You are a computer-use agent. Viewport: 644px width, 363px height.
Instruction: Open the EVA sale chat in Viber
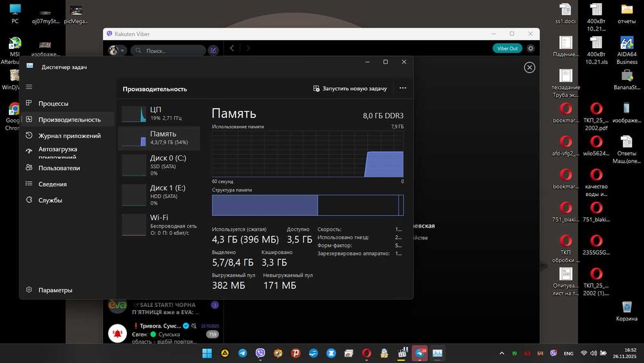(164, 308)
